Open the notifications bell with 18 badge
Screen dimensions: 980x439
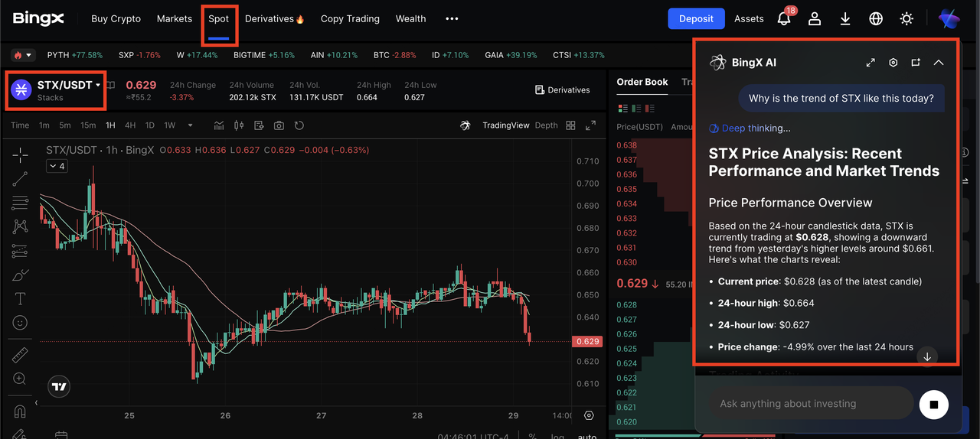(x=784, y=18)
